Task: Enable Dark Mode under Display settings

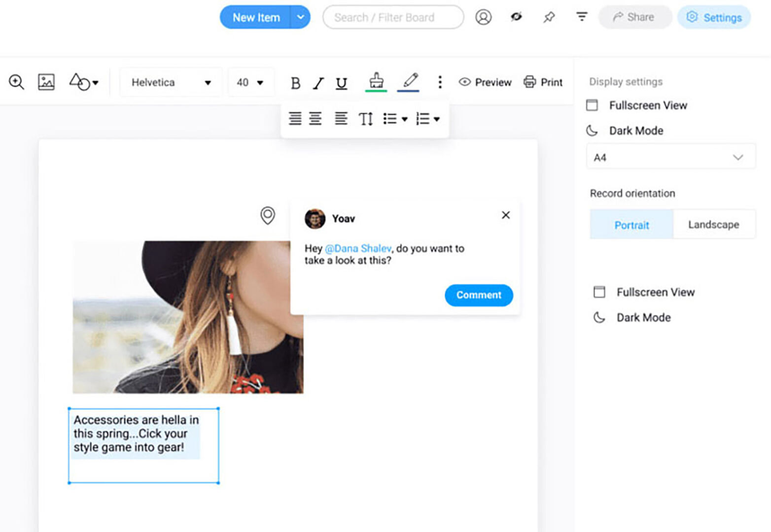Action: (x=635, y=131)
